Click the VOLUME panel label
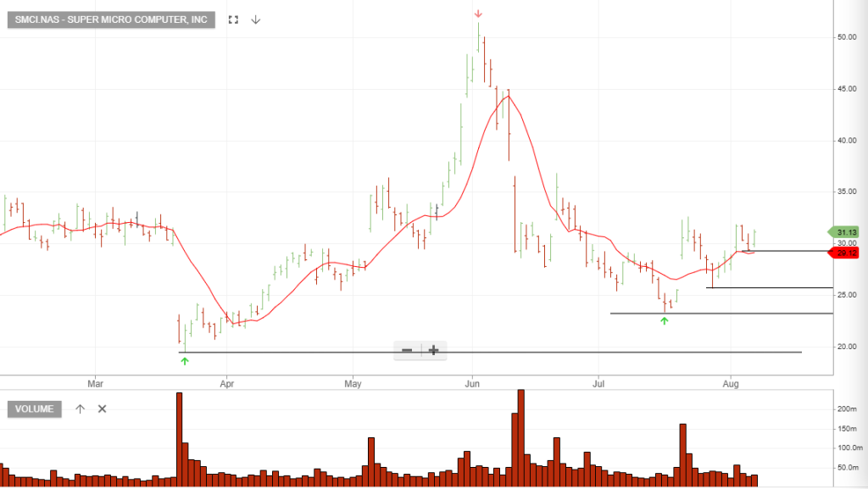868x489 pixels. [x=34, y=408]
